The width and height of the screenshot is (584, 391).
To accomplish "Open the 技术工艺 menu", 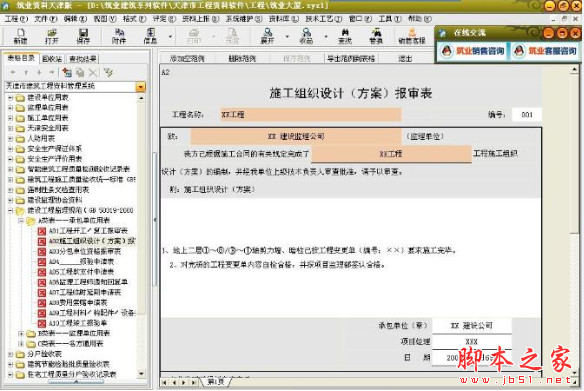I will pos(323,18).
